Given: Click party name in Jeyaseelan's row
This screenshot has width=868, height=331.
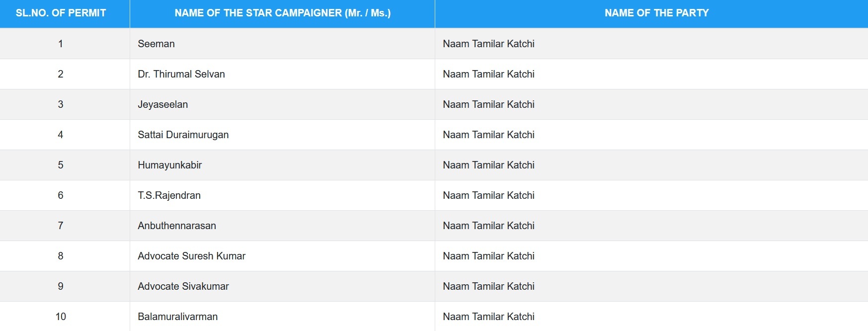Looking at the screenshot, I should 488,104.
